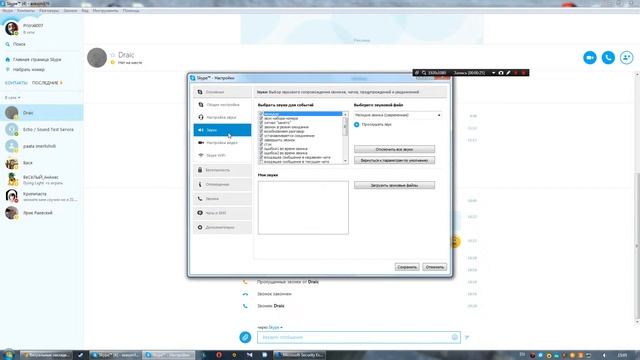This screenshot has width=640, height=360.
Task: Switch to the КОНТАКТЫ tab above the contact list
Action: point(16,83)
